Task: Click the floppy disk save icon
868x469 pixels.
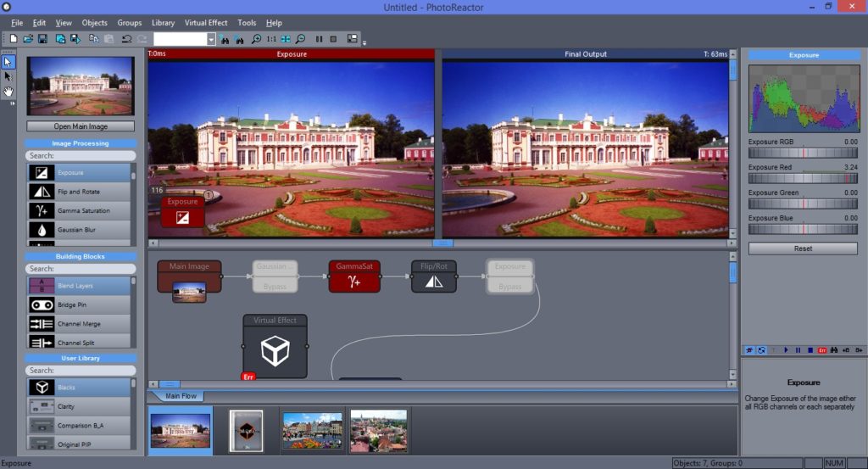Action: pyautogui.click(x=42, y=39)
